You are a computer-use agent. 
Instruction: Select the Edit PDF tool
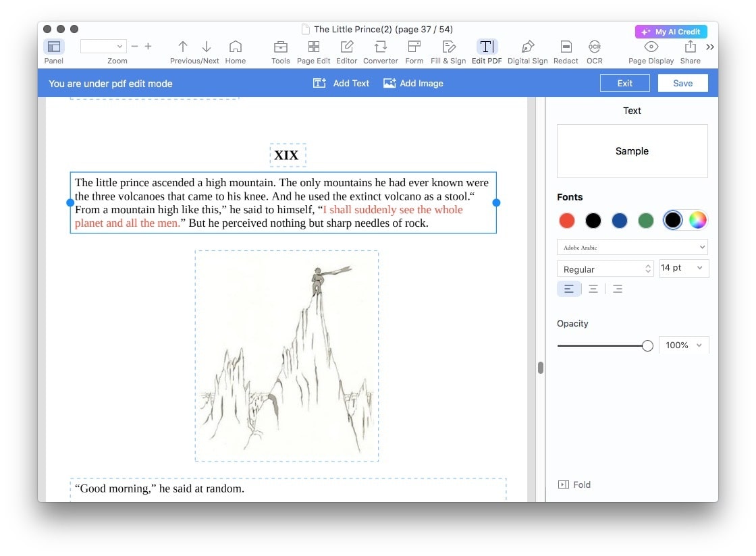(487, 47)
